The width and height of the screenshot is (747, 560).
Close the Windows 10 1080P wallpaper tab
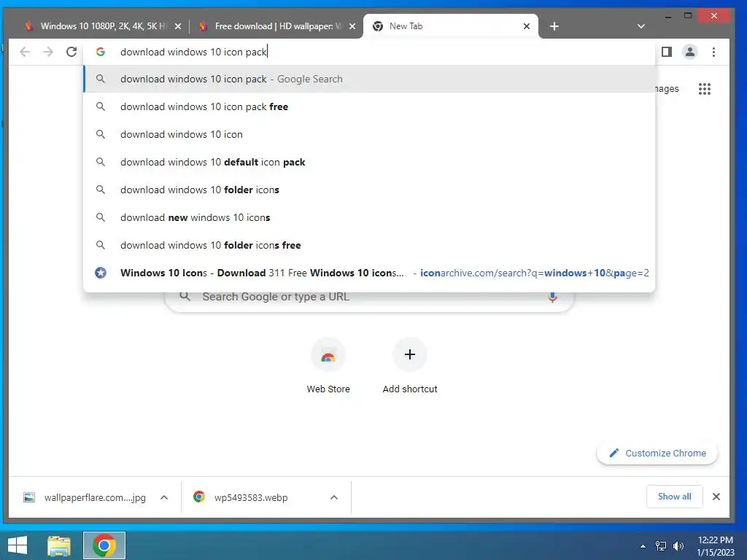pos(178,26)
